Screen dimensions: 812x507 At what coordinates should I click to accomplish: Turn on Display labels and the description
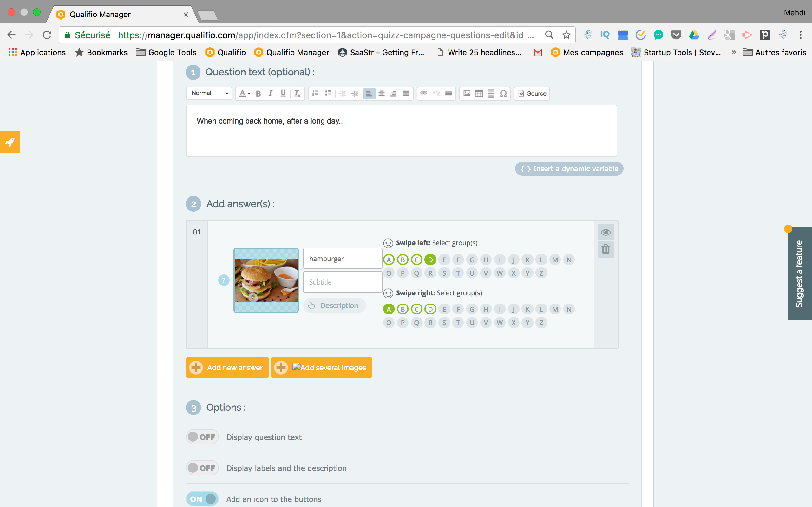click(202, 468)
